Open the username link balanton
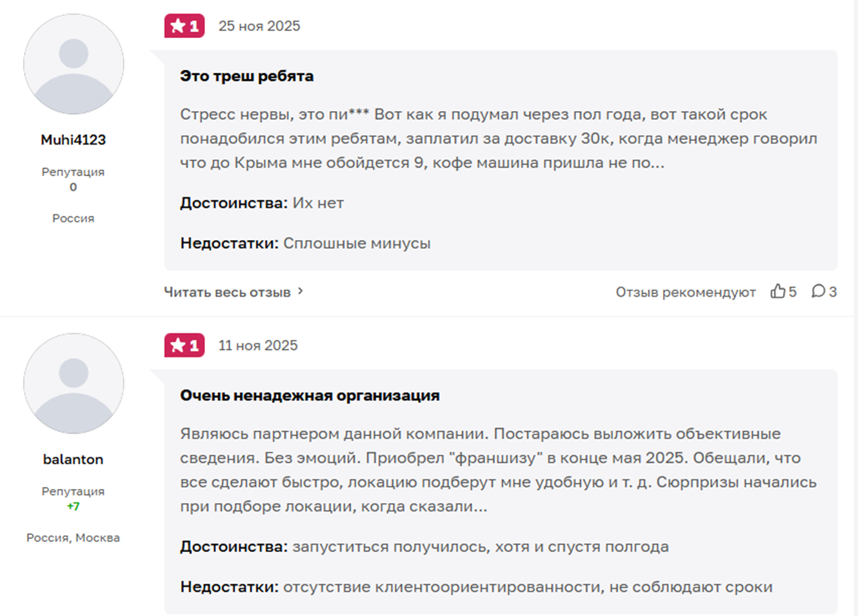Screen dimensions: 858x616 click(x=73, y=459)
